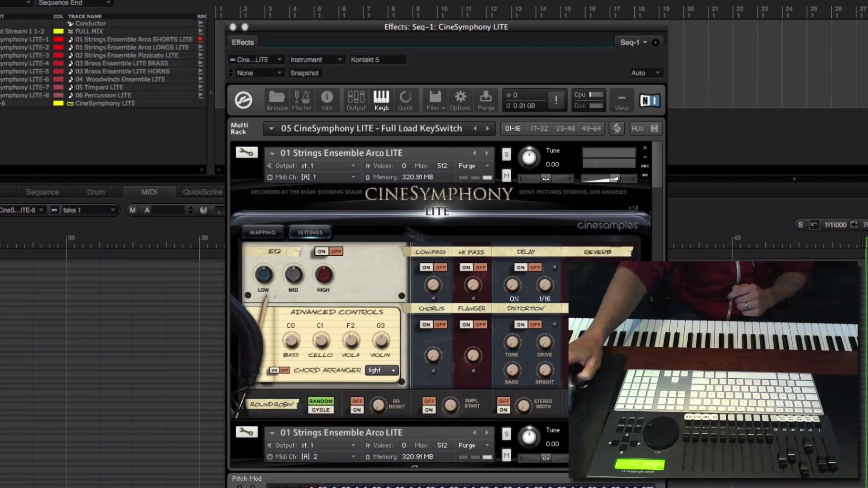Select the 06 Percussion LITE track
The width and height of the screenshot is (868, 488).
[103, 95]
